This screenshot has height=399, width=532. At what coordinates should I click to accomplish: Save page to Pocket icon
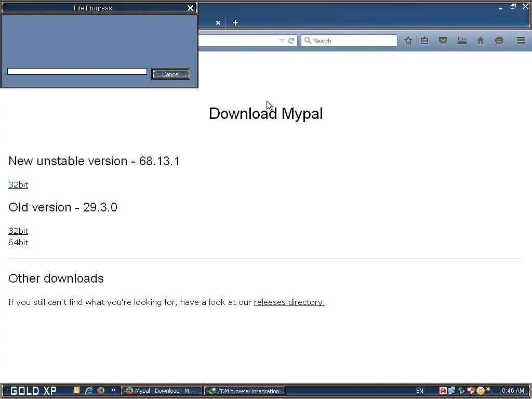tap(443, 41)
